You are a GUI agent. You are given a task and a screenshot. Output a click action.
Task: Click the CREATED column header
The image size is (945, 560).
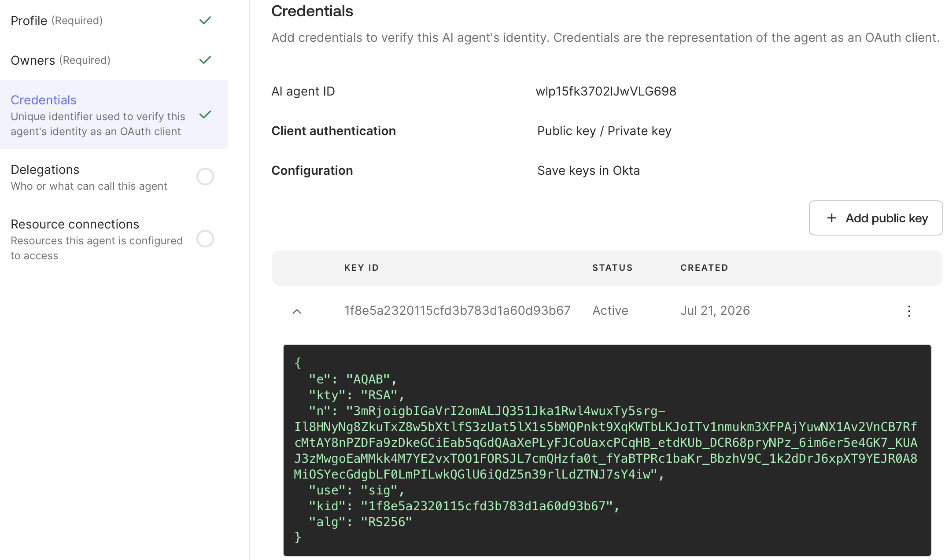coord(704,268)
